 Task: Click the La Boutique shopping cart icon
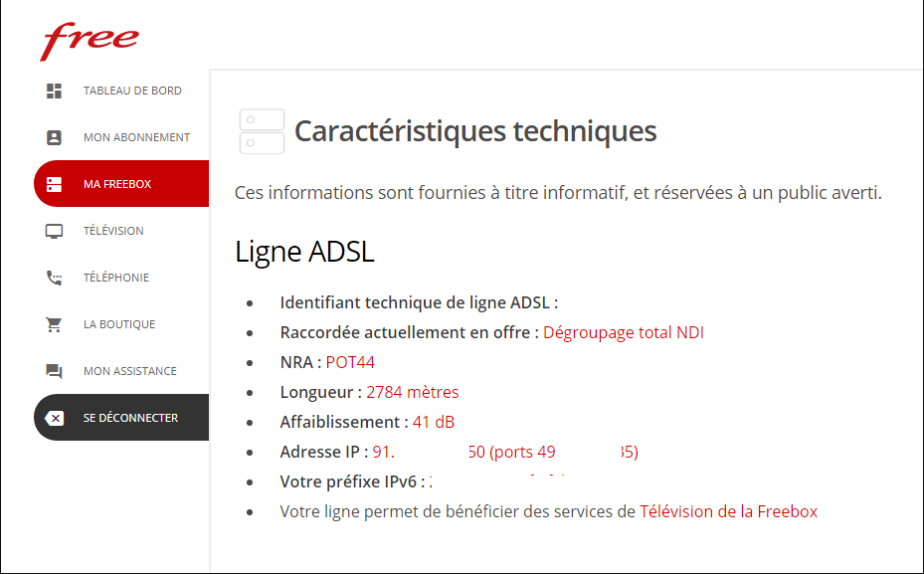pyautogui.click(x=55, y=324)
